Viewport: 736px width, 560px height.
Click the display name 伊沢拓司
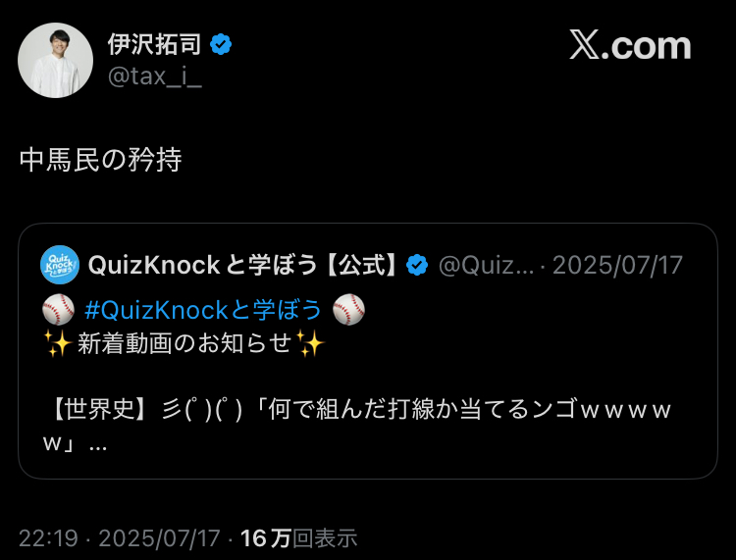click(155, 44)
